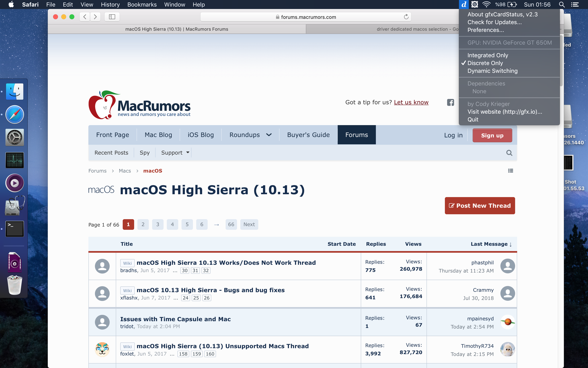Click the MacRumors logo
This screenshot has height=368, width=588.
[x=139, y=105]
